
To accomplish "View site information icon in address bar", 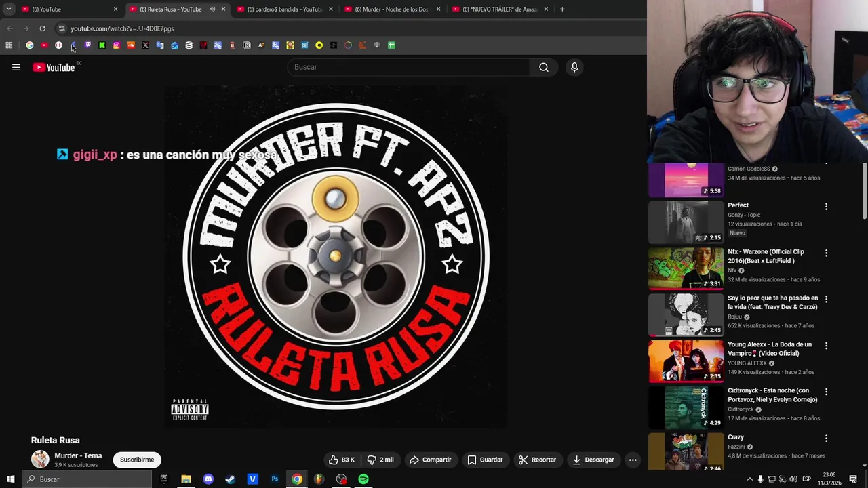I will (62, 28).
